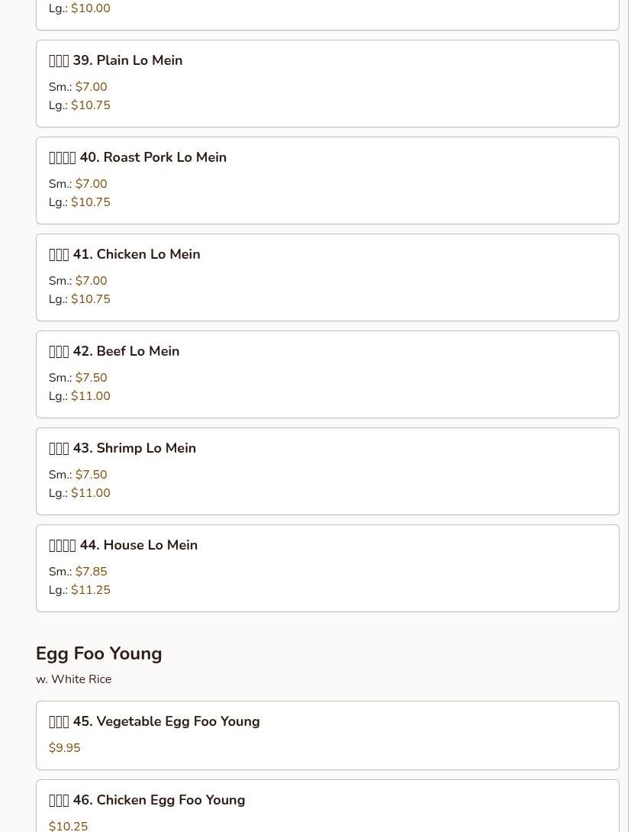Image resolution: width=644 pixels, height=832 pixels.
Task: Click the Egg Foo Young section heading
Action: [x=98, y=653]
